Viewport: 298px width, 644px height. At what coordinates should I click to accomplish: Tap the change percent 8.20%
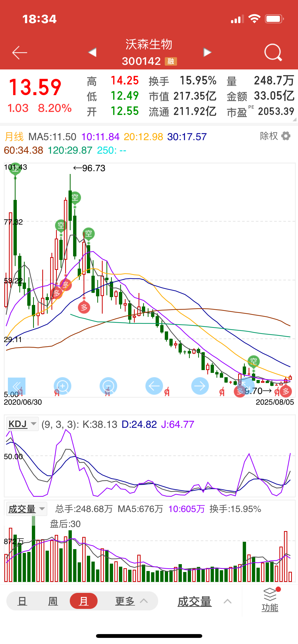click(x=55, y=108)
